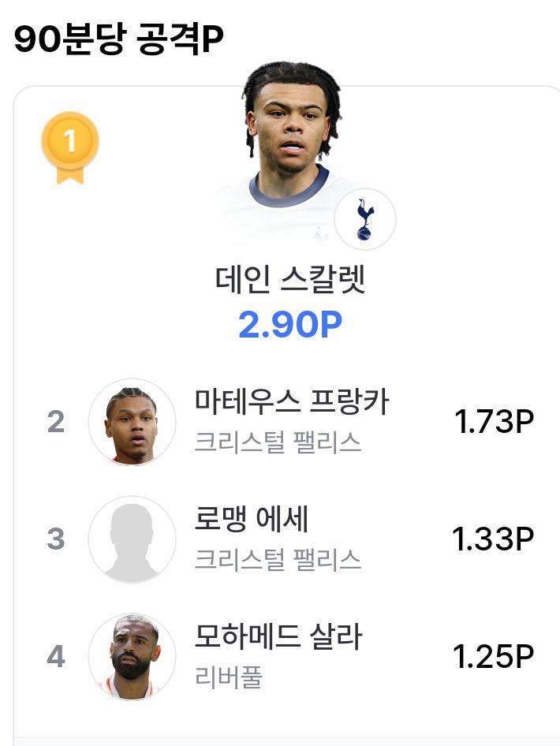Screen dimensions: 560x746
Task: Select the 1.33P score value
Action: click(493, 539)
